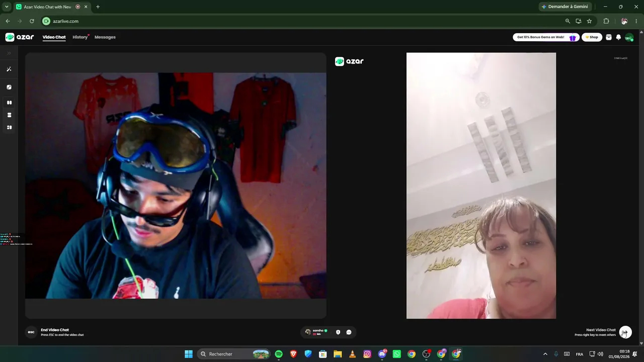
Task: Open the FRA language switcher
Action: tap(580, 354)
